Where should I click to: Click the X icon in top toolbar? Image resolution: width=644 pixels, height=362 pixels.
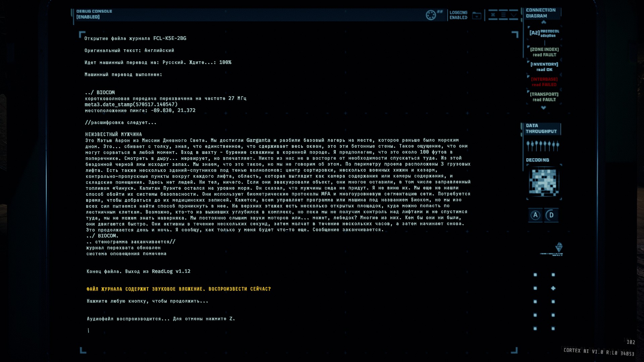point(493,15)
